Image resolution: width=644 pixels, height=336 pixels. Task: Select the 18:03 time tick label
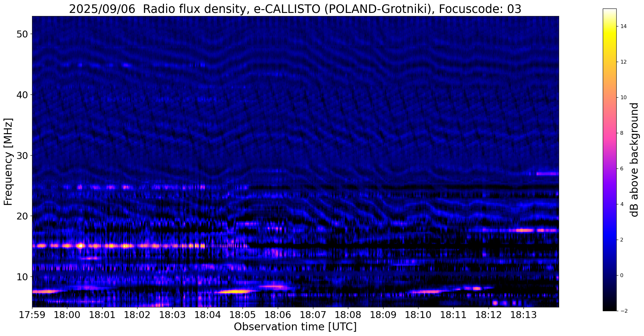point(172,315)
